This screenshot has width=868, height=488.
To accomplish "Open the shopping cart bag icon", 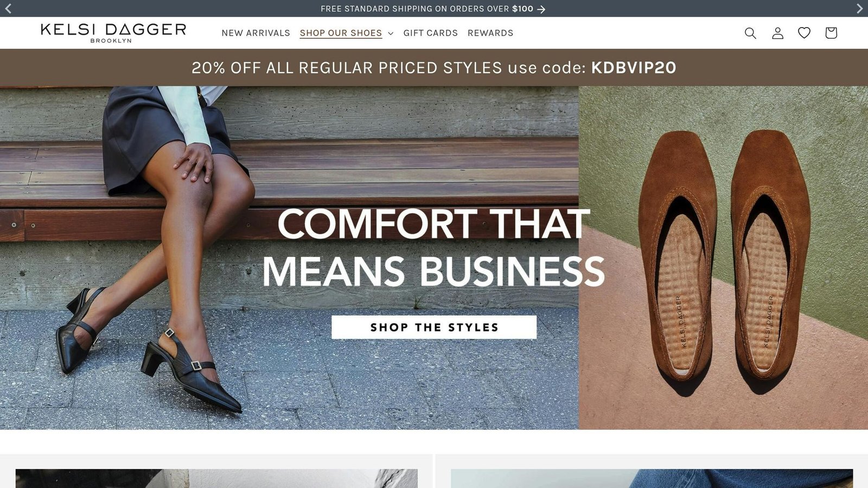I will (831, 33).
